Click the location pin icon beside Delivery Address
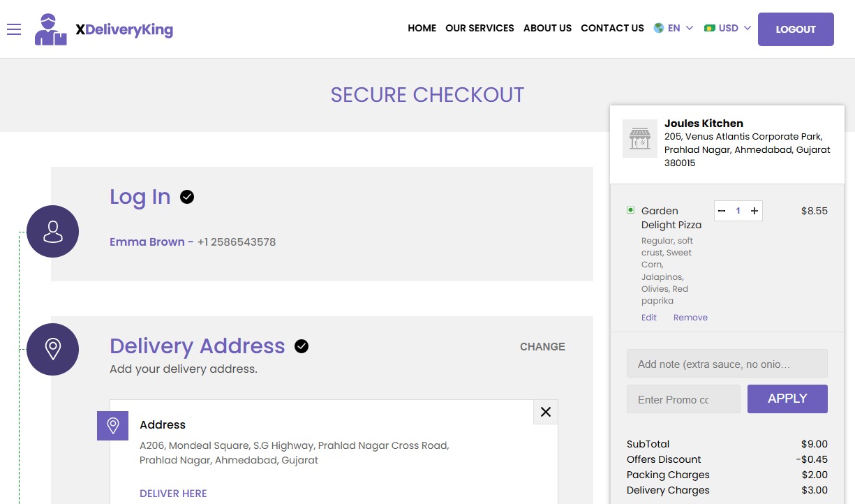The height and width of the screenshot is (504, 855). click(52, 349)
